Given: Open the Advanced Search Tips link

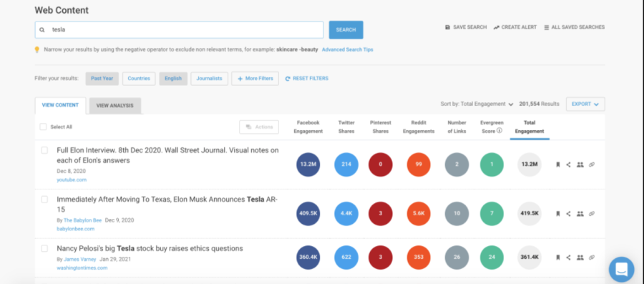Looking at the screenshot, I should [348, 49].
